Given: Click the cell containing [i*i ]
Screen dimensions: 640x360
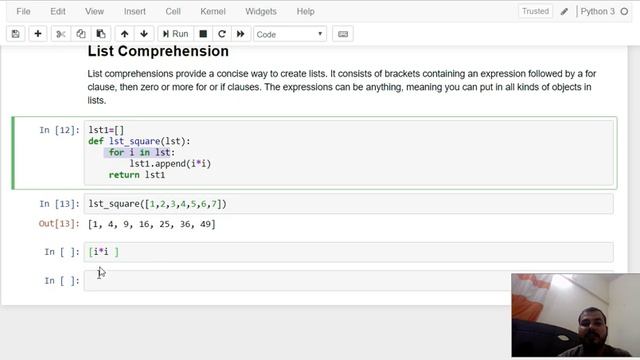Looking at the screenshot, I should (349, 252).
